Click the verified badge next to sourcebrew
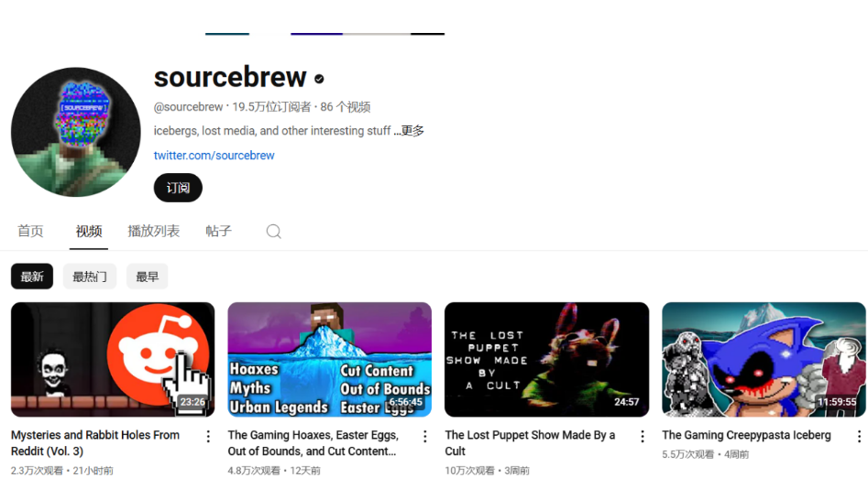 [x=319, y=79]
